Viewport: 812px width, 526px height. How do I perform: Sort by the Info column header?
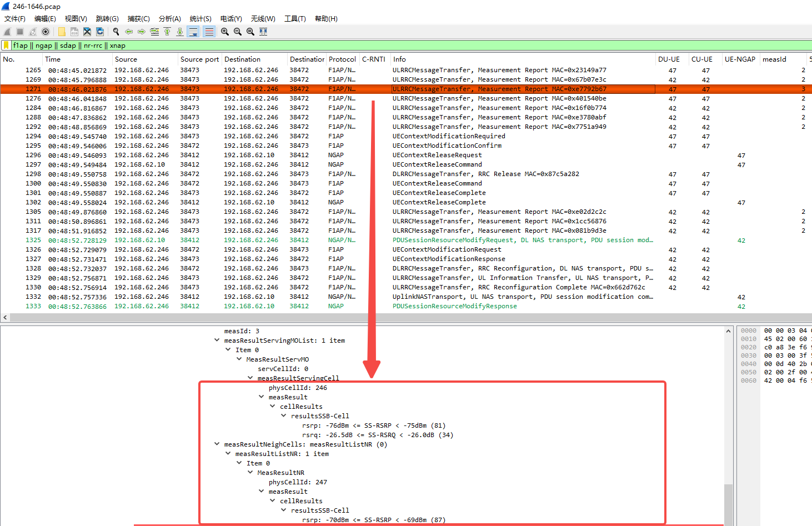point(523,59)
